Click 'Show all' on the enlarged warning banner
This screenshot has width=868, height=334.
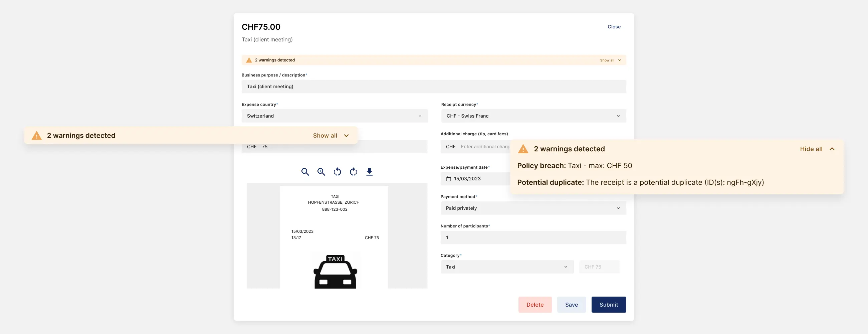pyautogui.click(x=330, y=136)
